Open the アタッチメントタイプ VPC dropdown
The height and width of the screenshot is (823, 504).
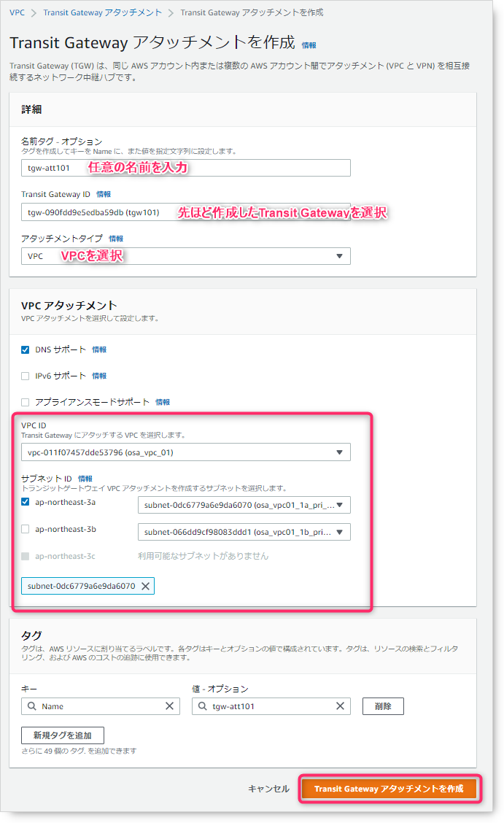tap(186, 256)
